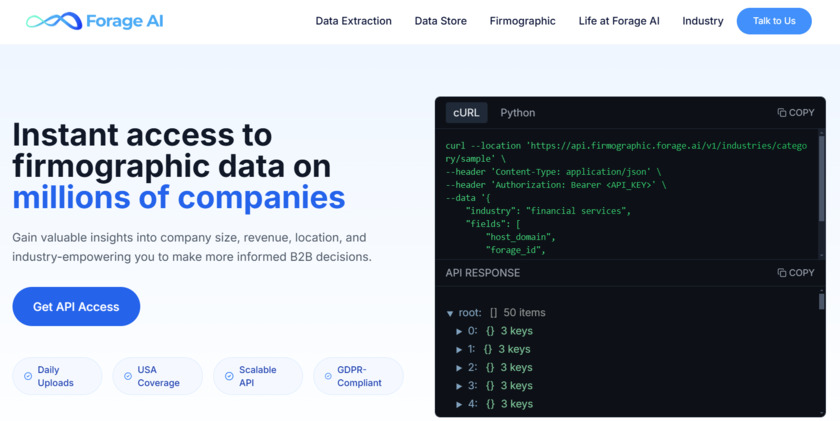The width and height of the screenshot is (840, 421).
Task: Expand item 2 in the API response tree
Action: 459,368
